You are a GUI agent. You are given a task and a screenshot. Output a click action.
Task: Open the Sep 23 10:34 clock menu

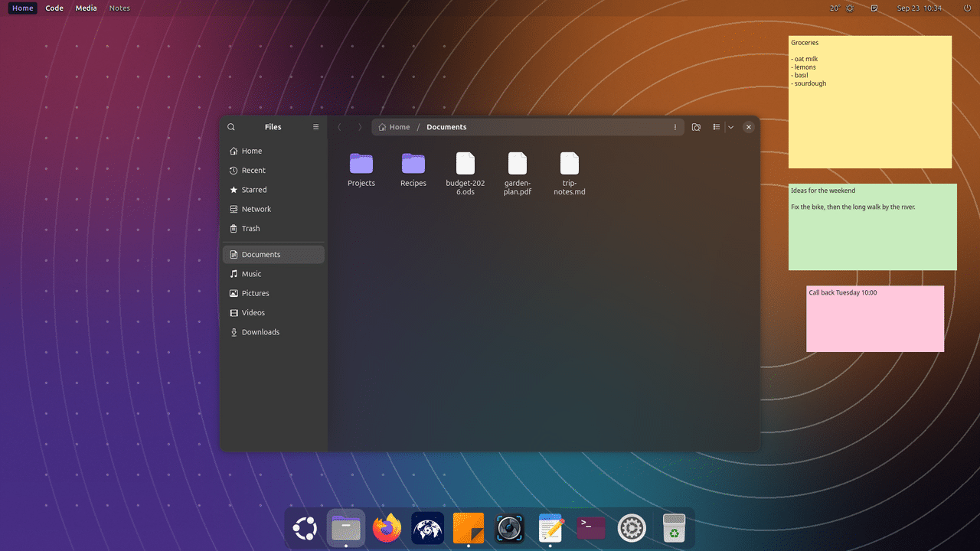(920, 8)
